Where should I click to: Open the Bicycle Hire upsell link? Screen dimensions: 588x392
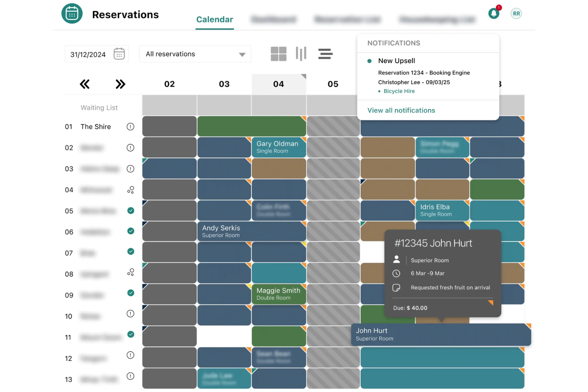click(x=399, y=91)
